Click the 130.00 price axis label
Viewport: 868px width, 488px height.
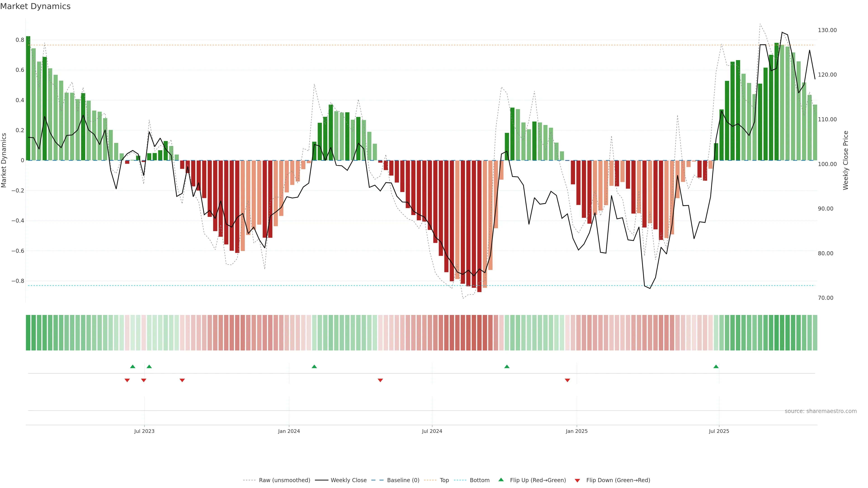pos(827,30)
